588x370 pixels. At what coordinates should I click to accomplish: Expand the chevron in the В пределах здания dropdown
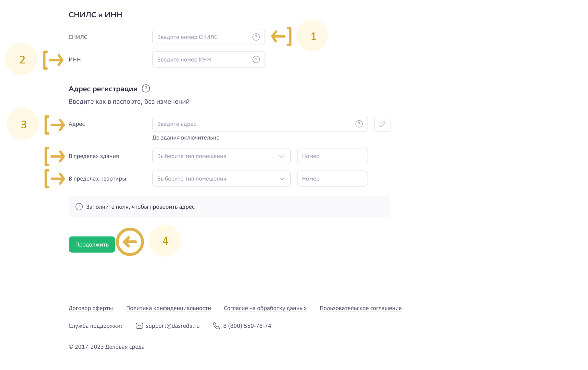coord(282,156)
